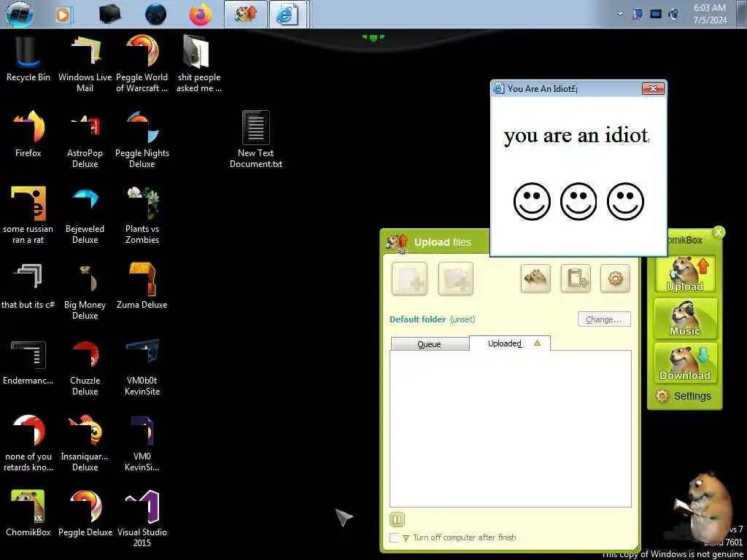Select the ChomikBox desktop shortcut
This screenshot has height=560, width=747.
pyautogui.click(x=28, y=513)
